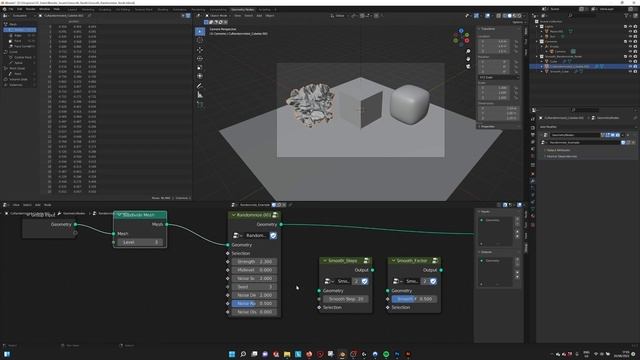
Task: Hide Smooth_Cube object with eye icon
Action: coord(630,71)
